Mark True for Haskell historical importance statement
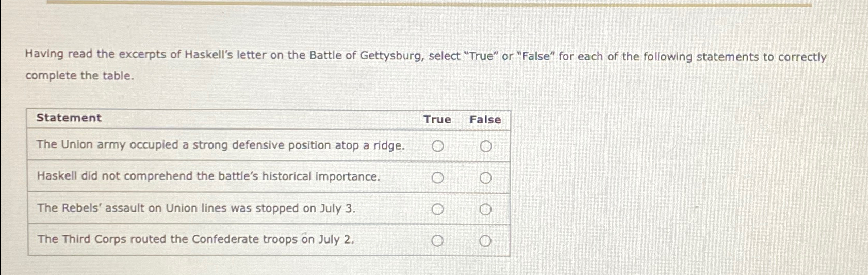 pos(437,178)
